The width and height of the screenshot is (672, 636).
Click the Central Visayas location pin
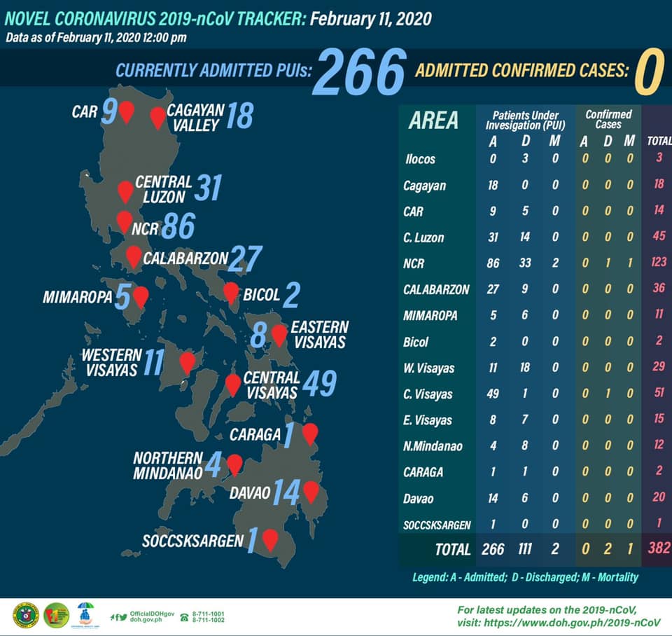[233, 384]
